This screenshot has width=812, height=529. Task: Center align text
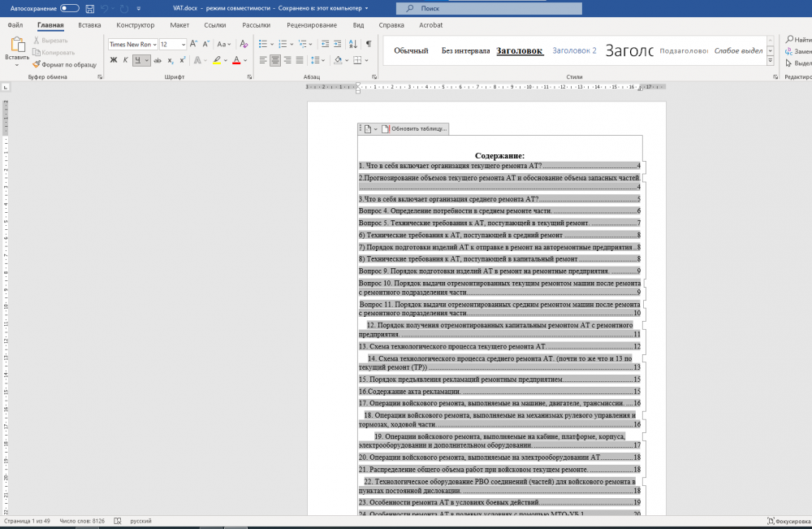[x=275, y=60]
